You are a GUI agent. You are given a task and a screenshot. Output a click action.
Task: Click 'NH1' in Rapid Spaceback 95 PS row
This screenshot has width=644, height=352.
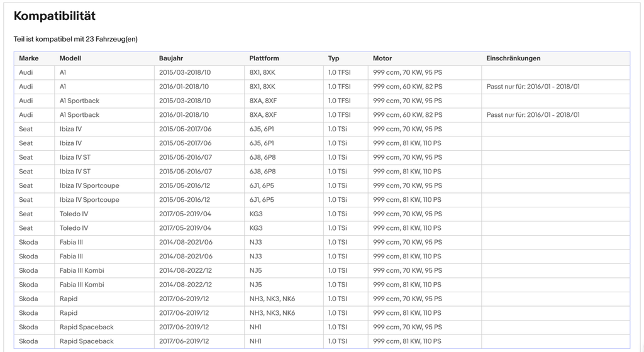(x=255, y=327)
